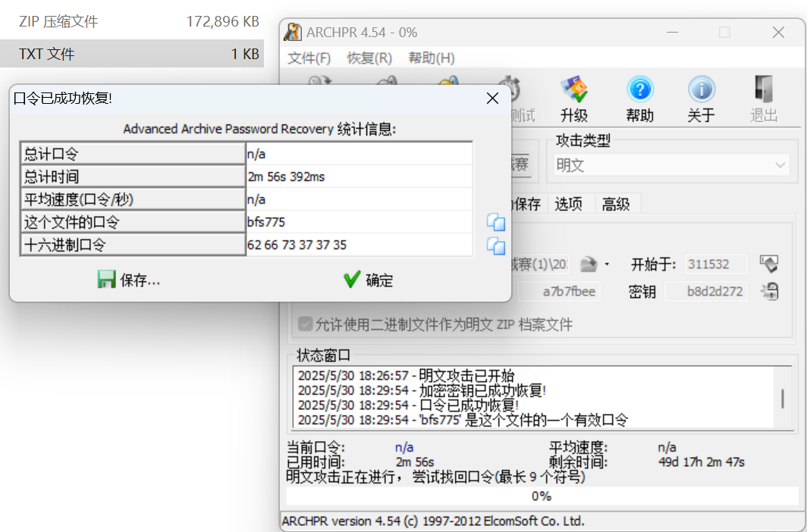
Task: Click the ARCHPR version 4.54 status bar text
Action: pos(433,521)
